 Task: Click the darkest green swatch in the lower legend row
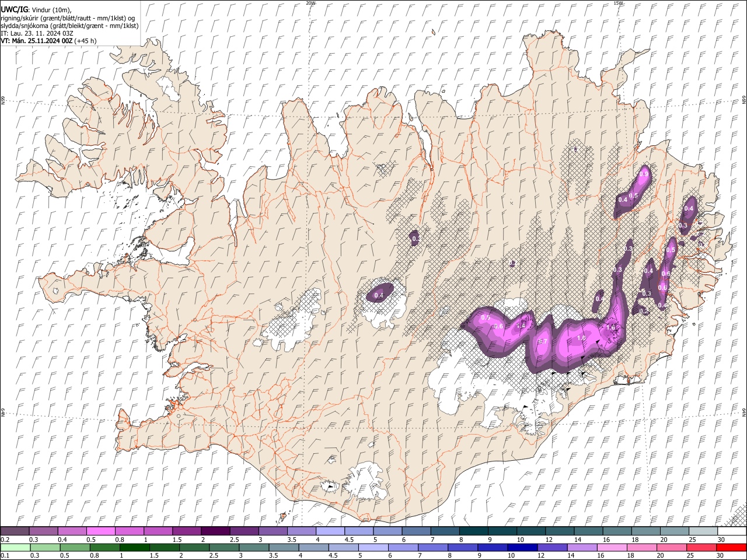pyautogui.click(x=134, y=547)
